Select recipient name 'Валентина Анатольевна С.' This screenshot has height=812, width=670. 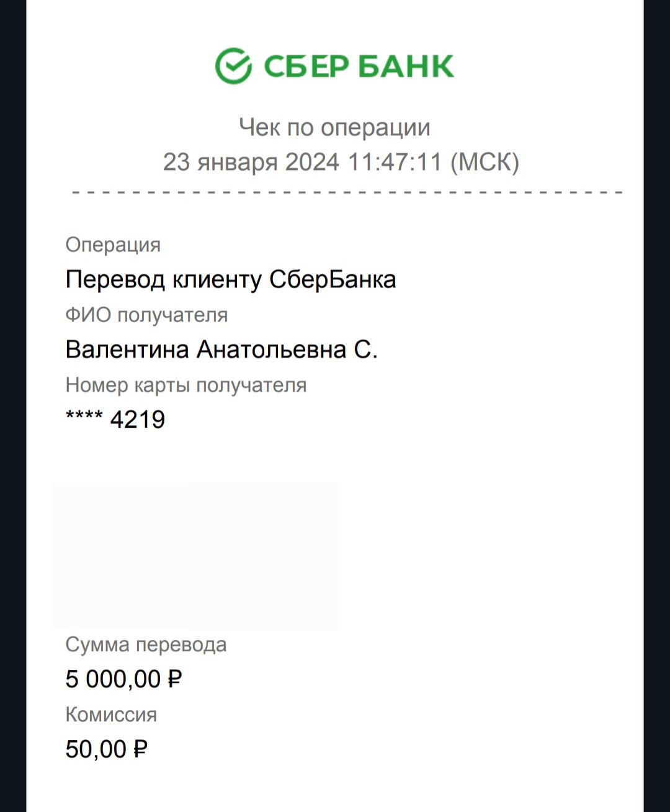221,350
